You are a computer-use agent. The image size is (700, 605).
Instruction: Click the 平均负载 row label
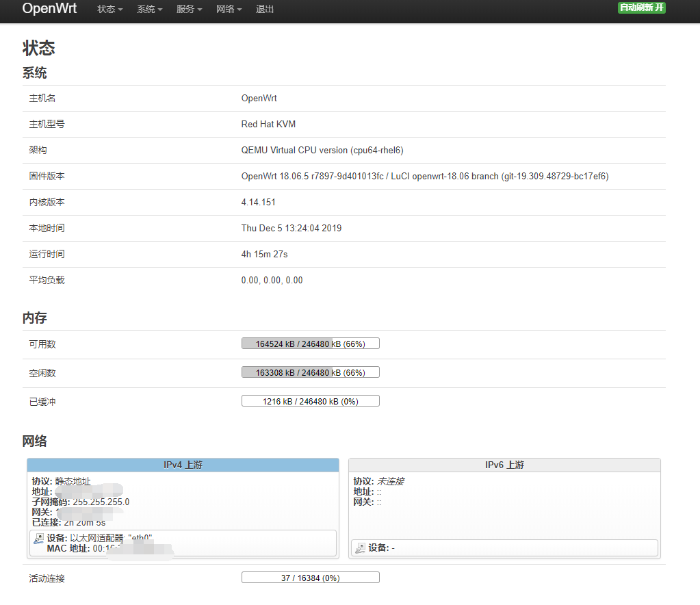(47, 281)
